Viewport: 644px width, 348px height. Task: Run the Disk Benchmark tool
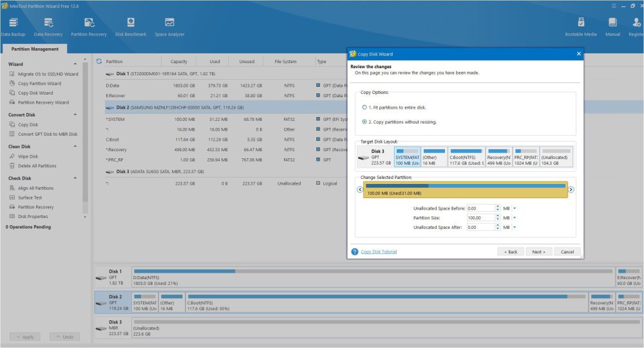tap(131, 26)
